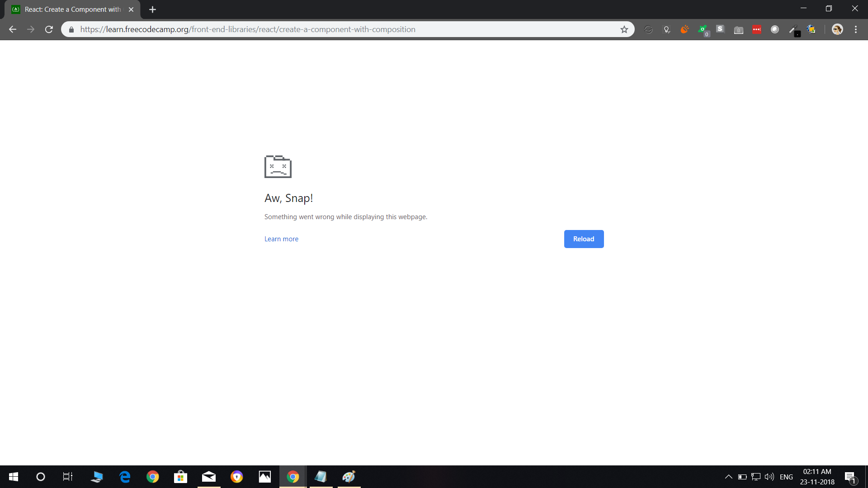Open the Chrome customize menu
The width and height of the screenshot is (868, 488).
click(856, 29)
